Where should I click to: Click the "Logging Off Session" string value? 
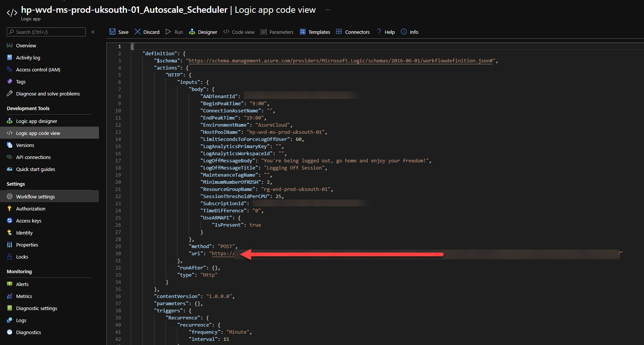coord(294,168)
